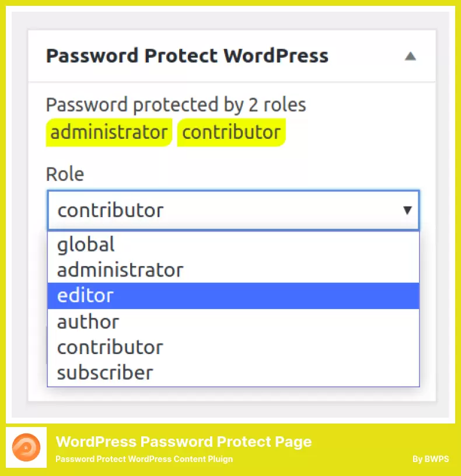Pick administrator in the dropdown list
461x476 pixels.
pyautogui.click(x=233, y=270)
